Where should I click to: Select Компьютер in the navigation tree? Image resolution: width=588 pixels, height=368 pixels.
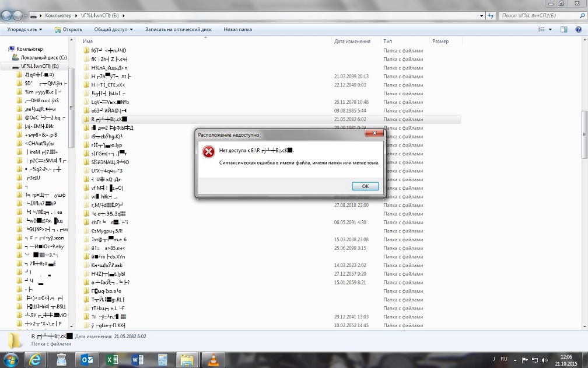point(29,49)
